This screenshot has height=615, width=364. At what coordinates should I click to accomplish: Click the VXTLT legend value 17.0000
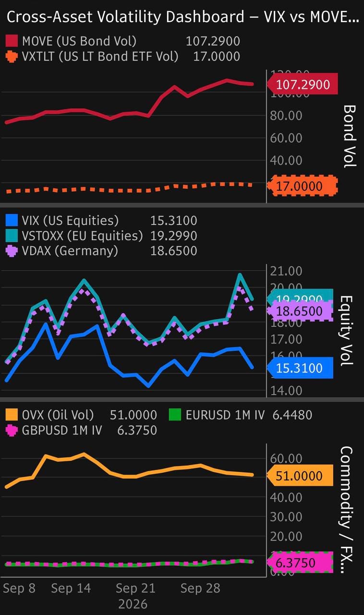[x=217, y=57]
